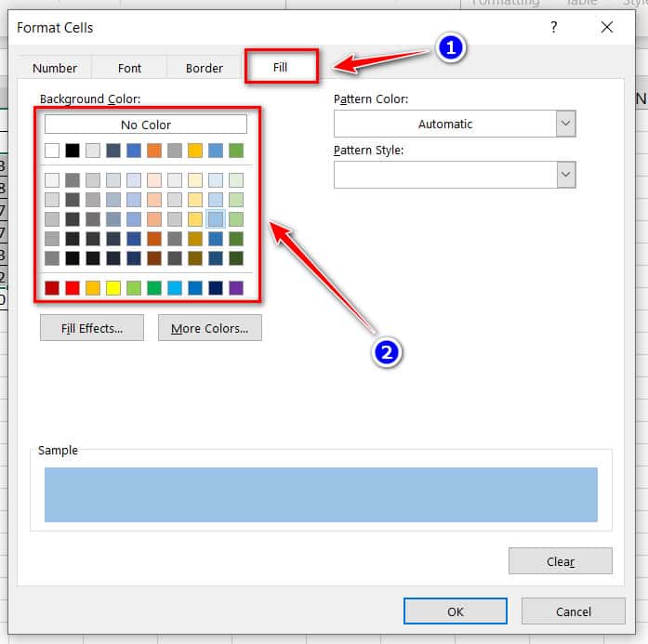The height and width of the screenshot is (644, 648).
Task: Pick dark red in standard colors row
Action: coord(52,288)
